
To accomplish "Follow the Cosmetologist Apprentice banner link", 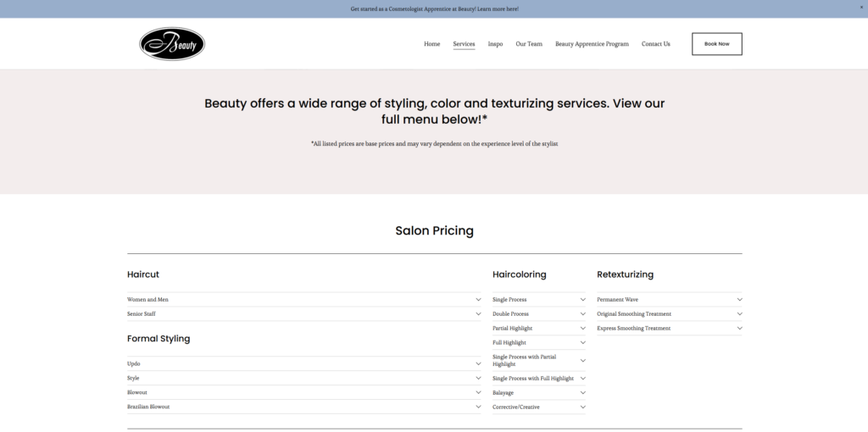I will coord(435,8).
